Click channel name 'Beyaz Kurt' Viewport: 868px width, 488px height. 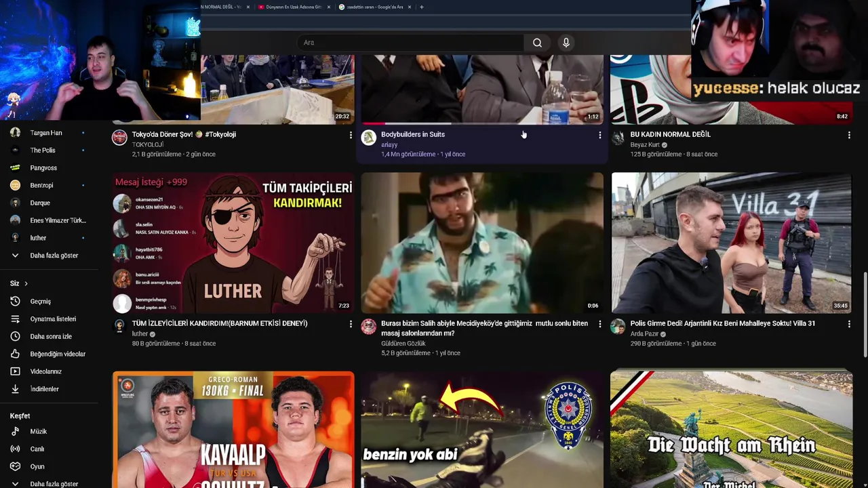645,144
